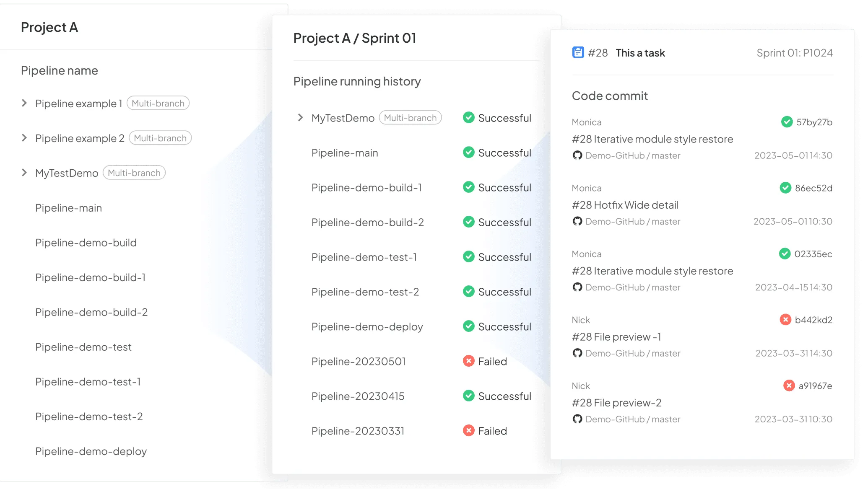This screenshot has height=489, width=868.
Task: Open the Demo-GitHub / master link under 57by27b
Action: pos(633,155)
